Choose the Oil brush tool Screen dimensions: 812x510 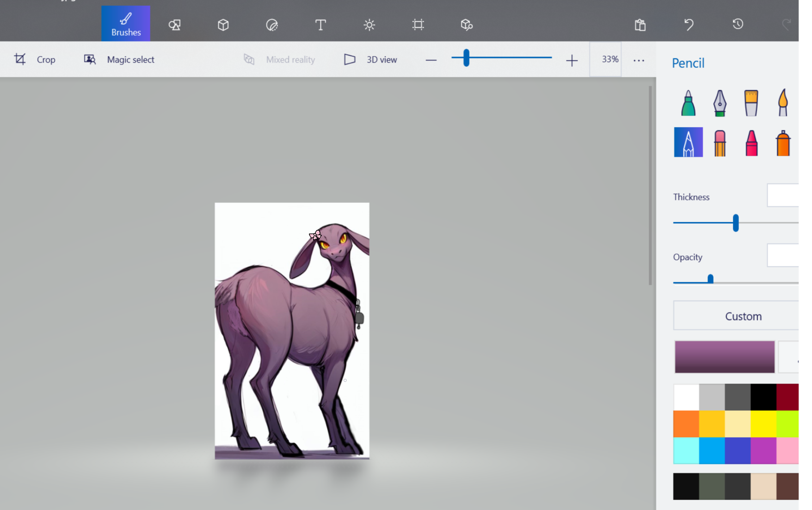[751, 103]
